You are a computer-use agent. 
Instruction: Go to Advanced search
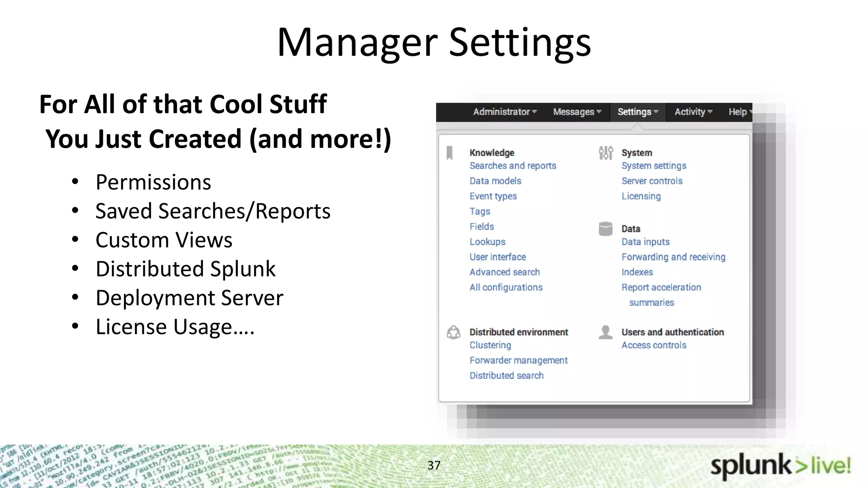click(x=505, y=272)
